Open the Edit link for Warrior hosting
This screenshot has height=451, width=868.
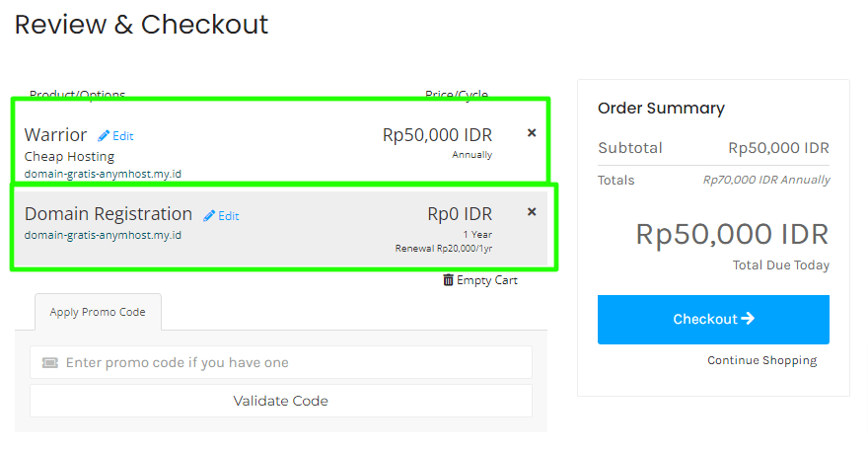(x=122, y=136)
